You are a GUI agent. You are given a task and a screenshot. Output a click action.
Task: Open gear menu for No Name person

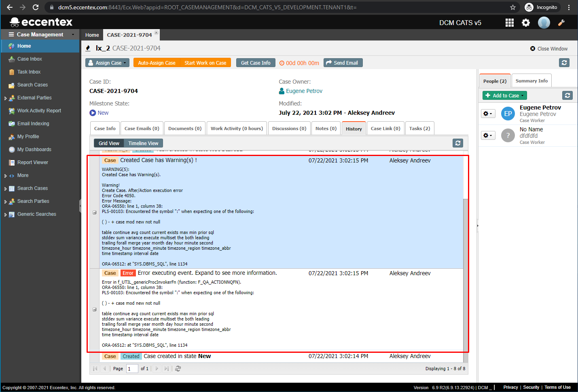click(x=488, y=135)
